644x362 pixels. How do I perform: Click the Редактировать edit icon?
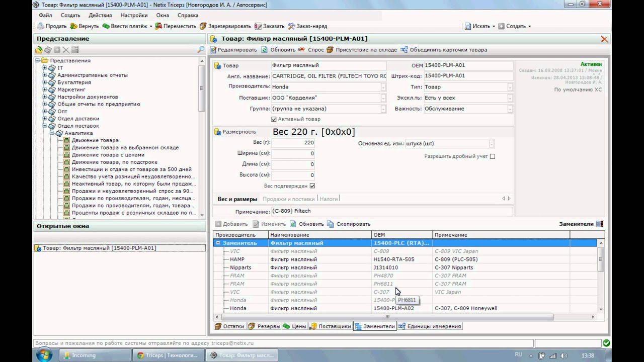[213, 50]
